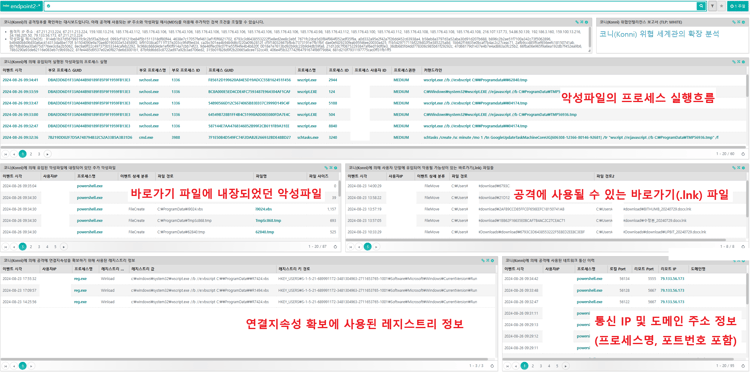750x373 pixels.
Task: Open the filter dropdown arrow beside search button
Action: tap(713, 6)
